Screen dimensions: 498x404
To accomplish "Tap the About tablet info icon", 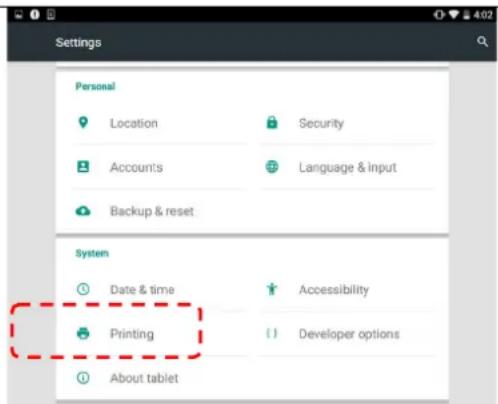I will pos(83,378).
